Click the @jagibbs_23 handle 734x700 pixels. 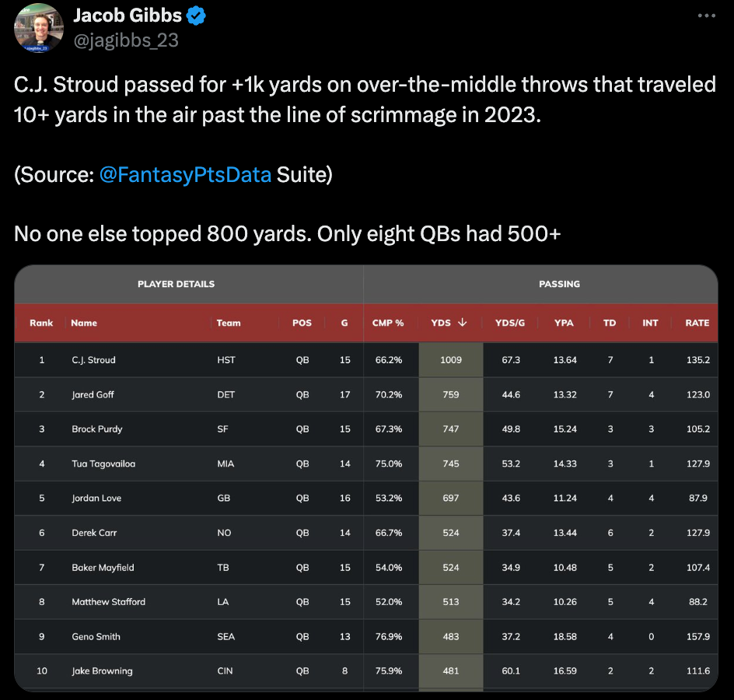click(x=126, y=40)
